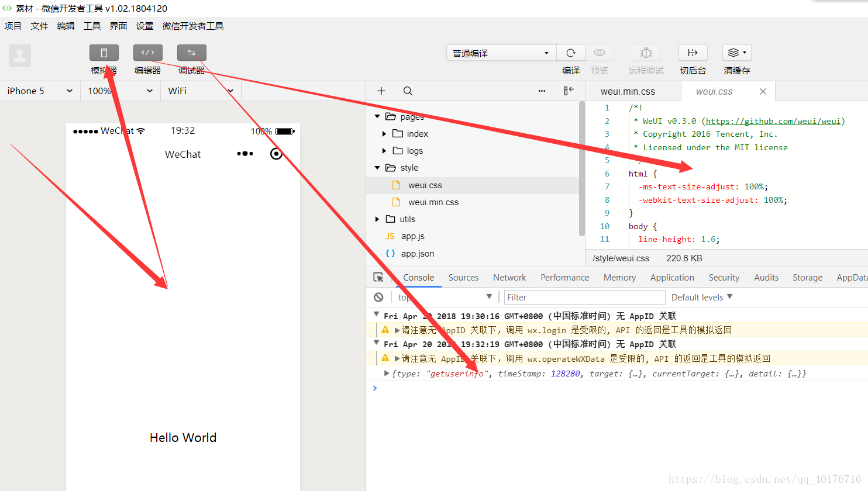Switch to Application tab
Viewport: 868px width, 491px height.
click(x=672, y=278)
